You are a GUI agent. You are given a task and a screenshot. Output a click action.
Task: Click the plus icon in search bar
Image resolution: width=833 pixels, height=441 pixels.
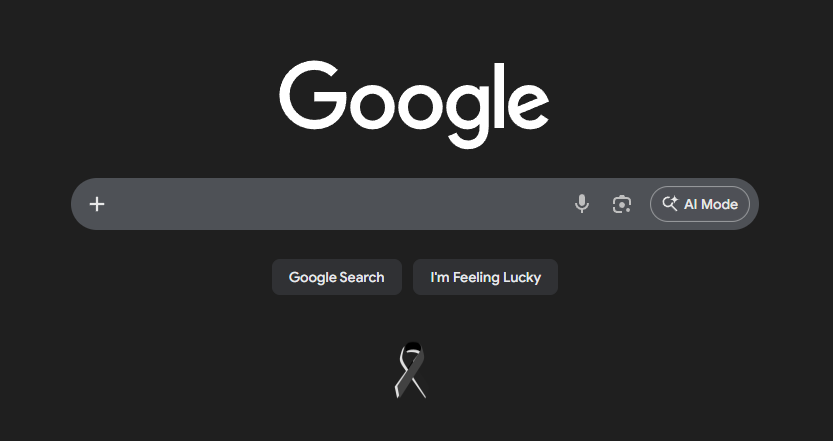tap(97, 204)
